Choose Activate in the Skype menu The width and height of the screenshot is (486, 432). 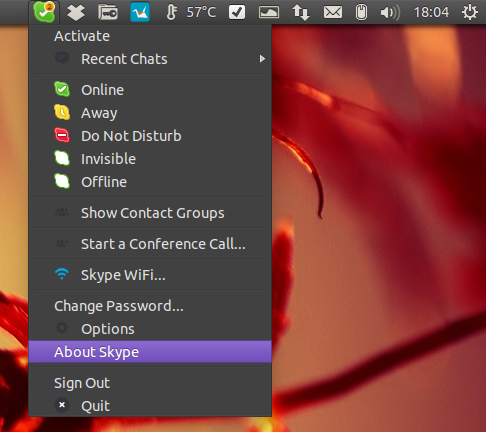click(x=150, y=36)
